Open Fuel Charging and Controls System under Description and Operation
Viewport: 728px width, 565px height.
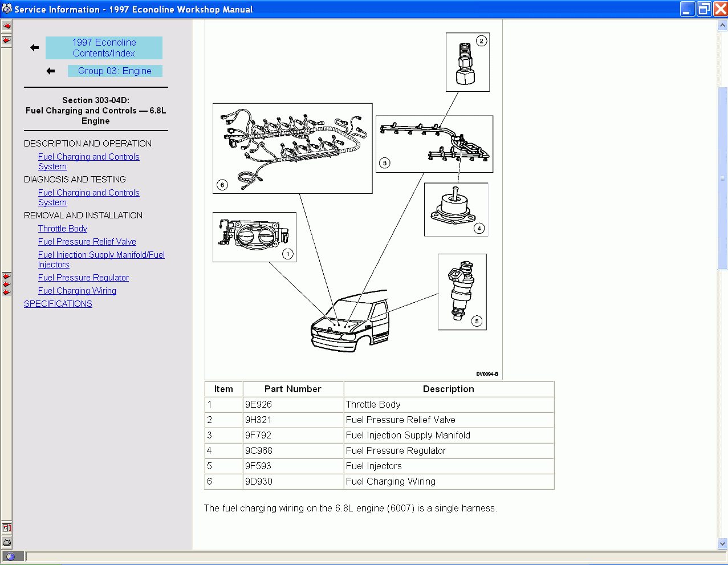click(x=88, y=161)
